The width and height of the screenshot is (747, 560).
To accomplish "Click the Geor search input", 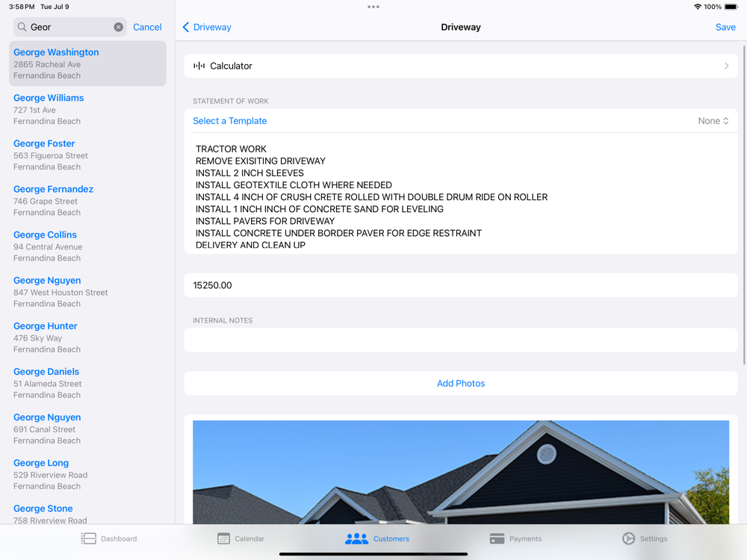I will click(70, 27).
